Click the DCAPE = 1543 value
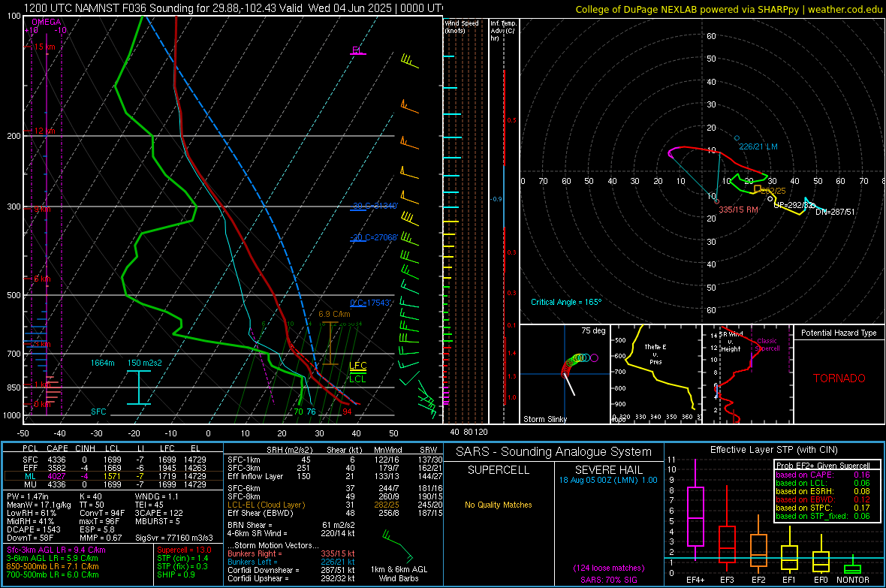Image resolution: width=886 pixels, height=588 pixels. click(x=33, y=529)
